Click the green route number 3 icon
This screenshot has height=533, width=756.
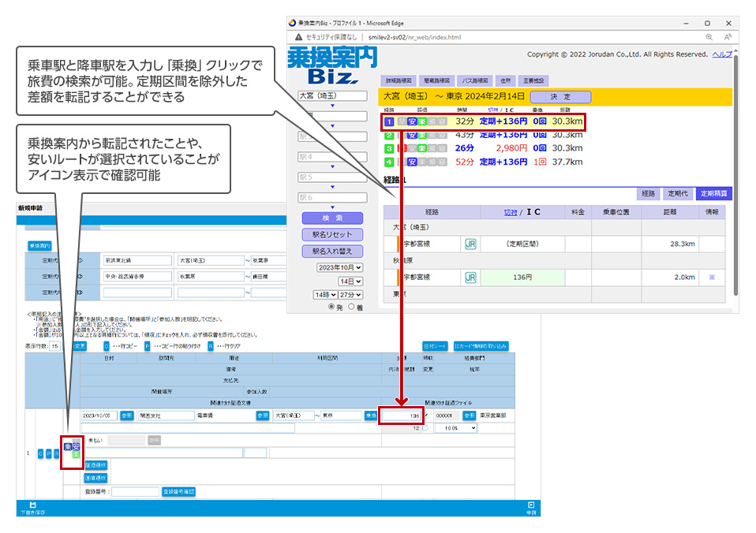(388, 148)
